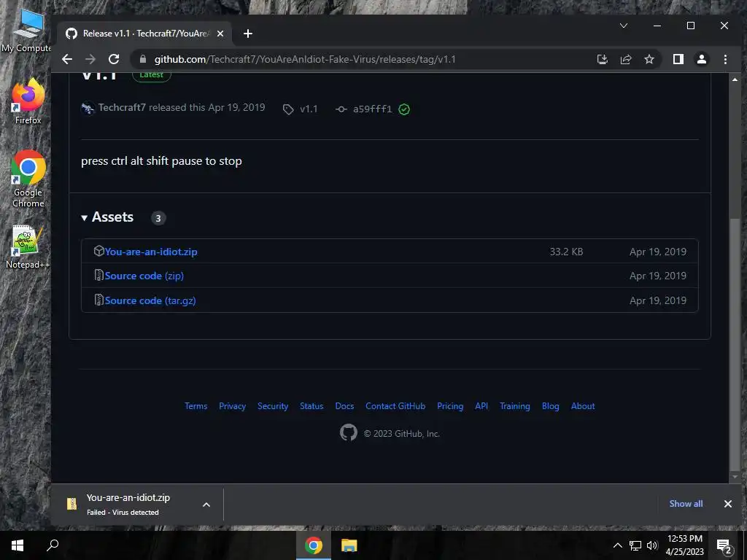This screenshot has width=747, height=560.
Task: Click the scrollbar down arrow
Action: tap(734, 476)
